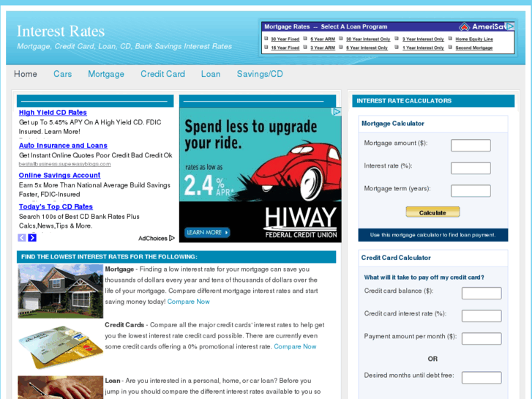Click the house photo beside Mortgage

click(61, 291)
